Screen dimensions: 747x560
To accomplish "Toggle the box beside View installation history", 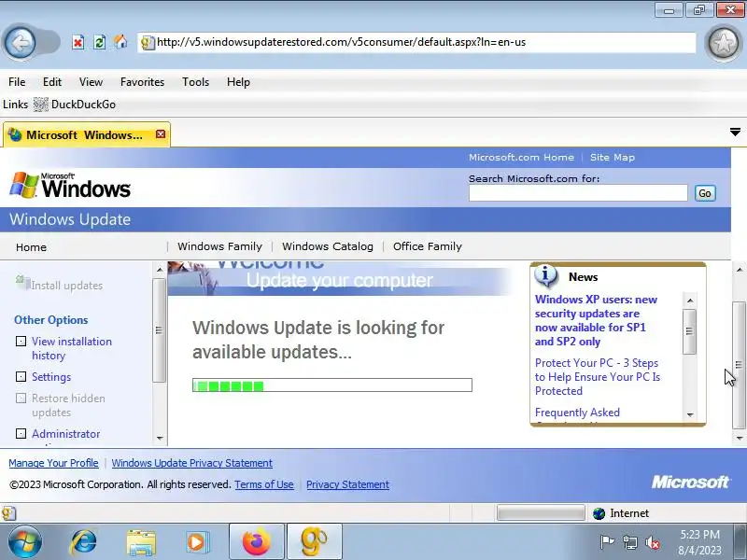I will 21,341.
